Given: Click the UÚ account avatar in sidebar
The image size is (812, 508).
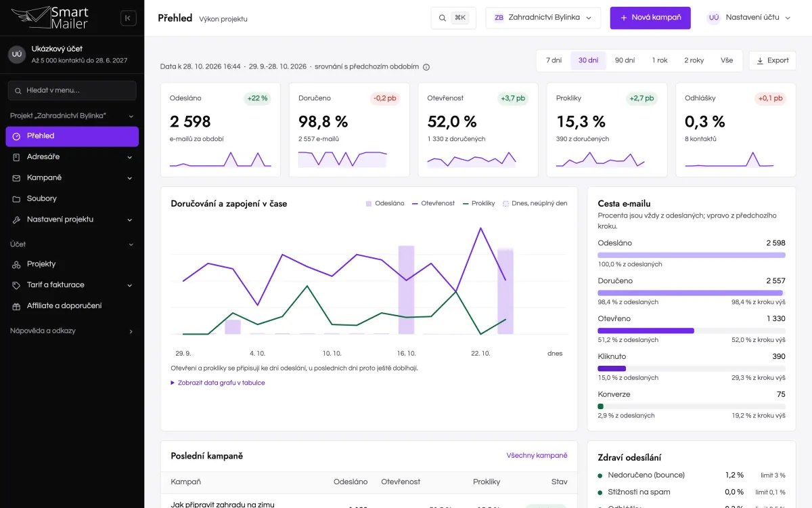Looking at the screenshot, I should click(x=17, y=54).
